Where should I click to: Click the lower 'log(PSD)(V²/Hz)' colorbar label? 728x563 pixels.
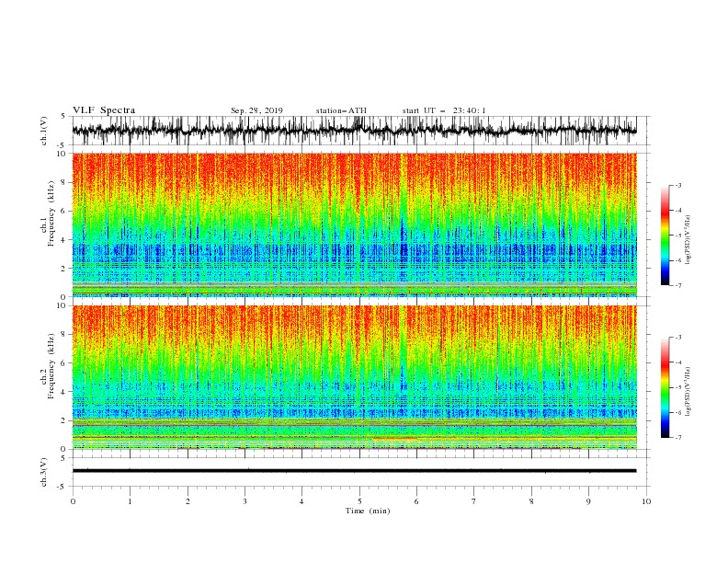[x=688, y=392]
